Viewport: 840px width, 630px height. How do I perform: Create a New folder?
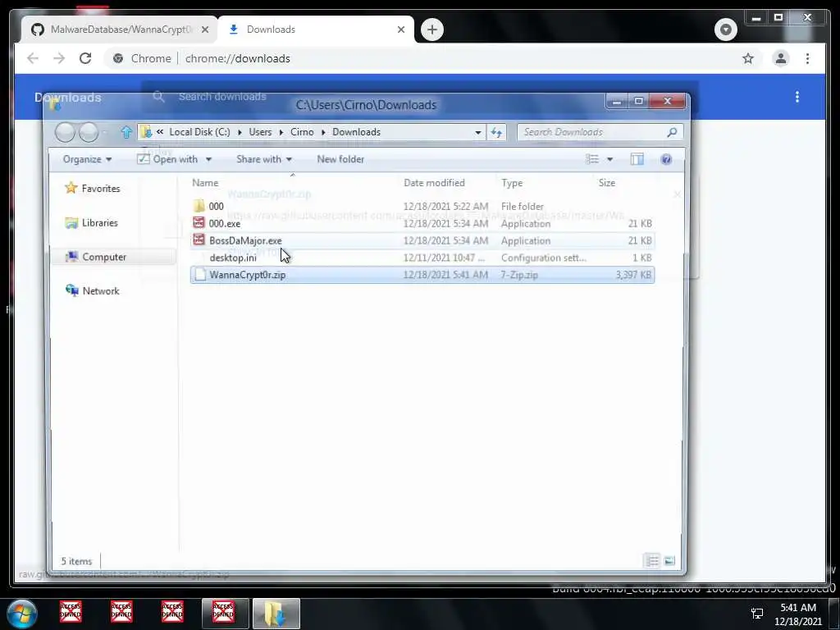340,159
